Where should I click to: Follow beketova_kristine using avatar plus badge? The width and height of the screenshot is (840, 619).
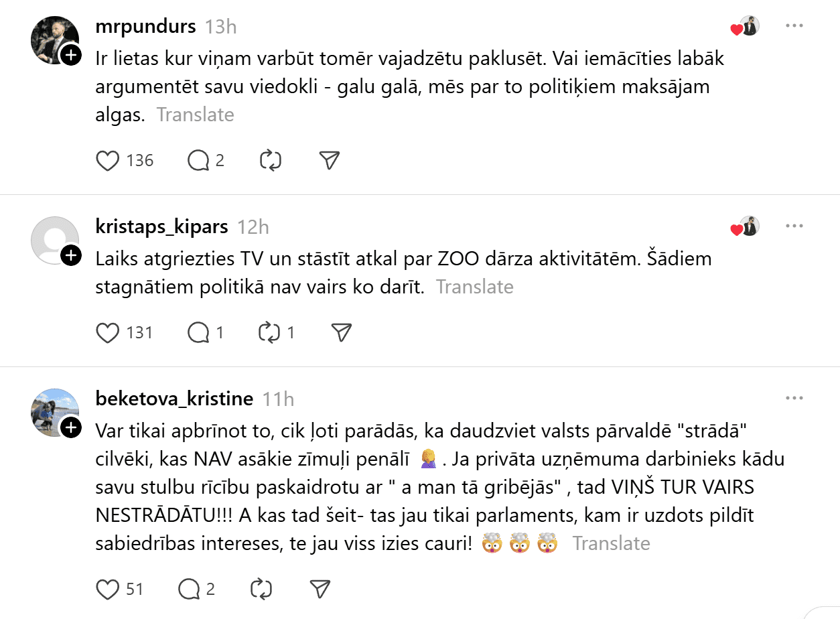point(71,427)
